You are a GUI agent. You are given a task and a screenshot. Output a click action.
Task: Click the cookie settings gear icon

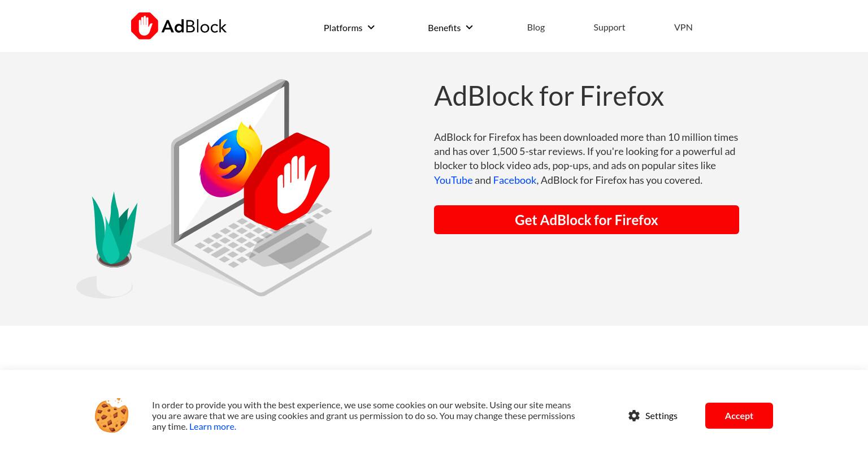click(634, 416)
